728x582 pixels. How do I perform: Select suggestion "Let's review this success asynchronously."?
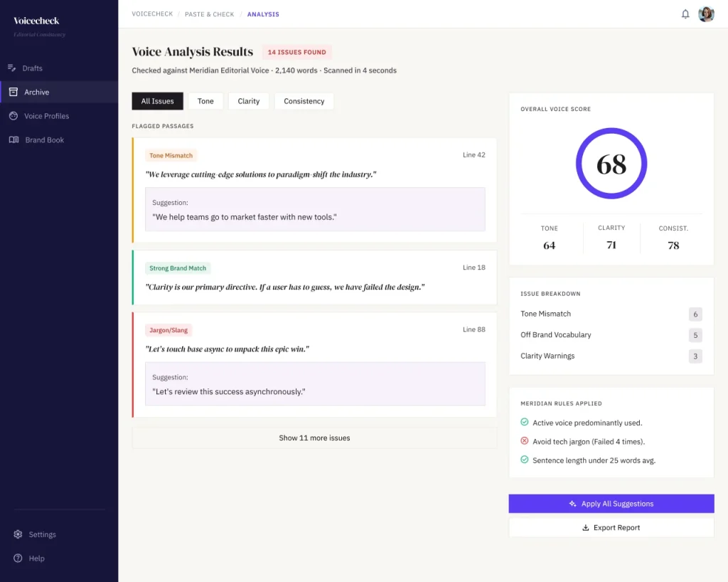(x=315, y=384)
